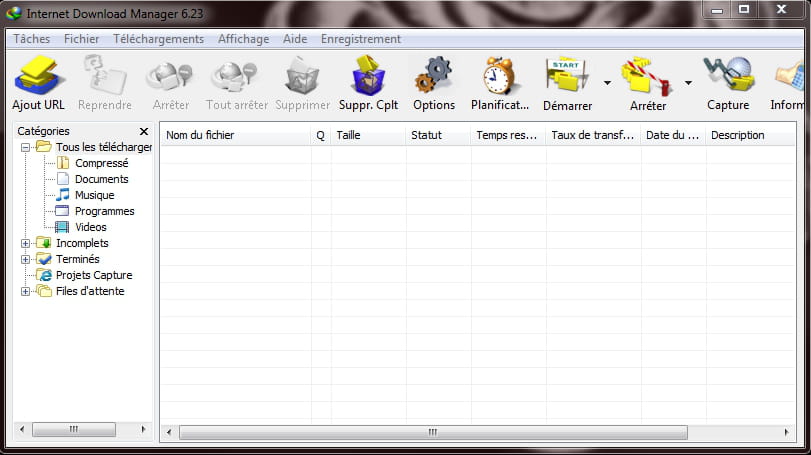This screenshot has height=455, width=811.
Task: Click the Suppr. Cplt icon
Action: (368, 75)
